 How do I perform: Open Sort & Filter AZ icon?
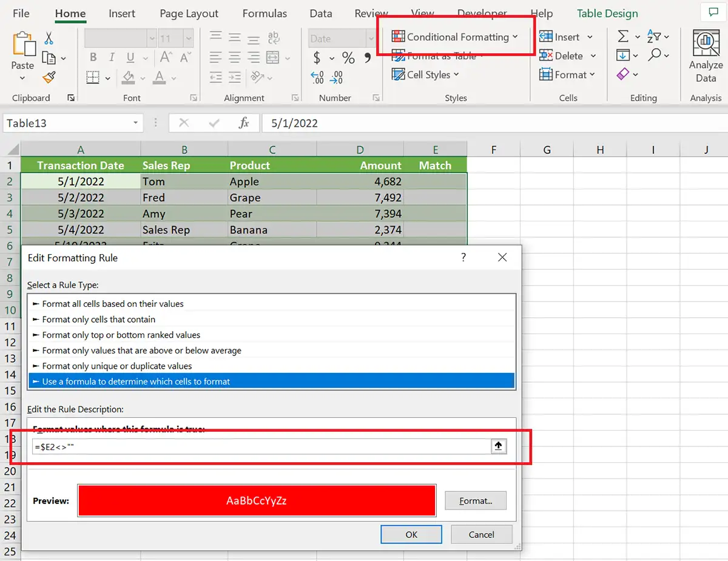654,37
